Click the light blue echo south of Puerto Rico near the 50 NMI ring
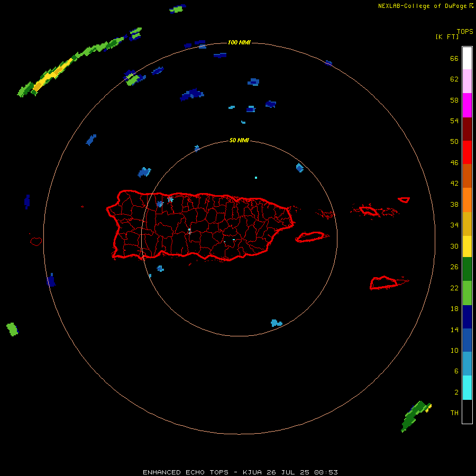Image resolution: width=476 pixels, height=476 pixels. tap(276, 323)
